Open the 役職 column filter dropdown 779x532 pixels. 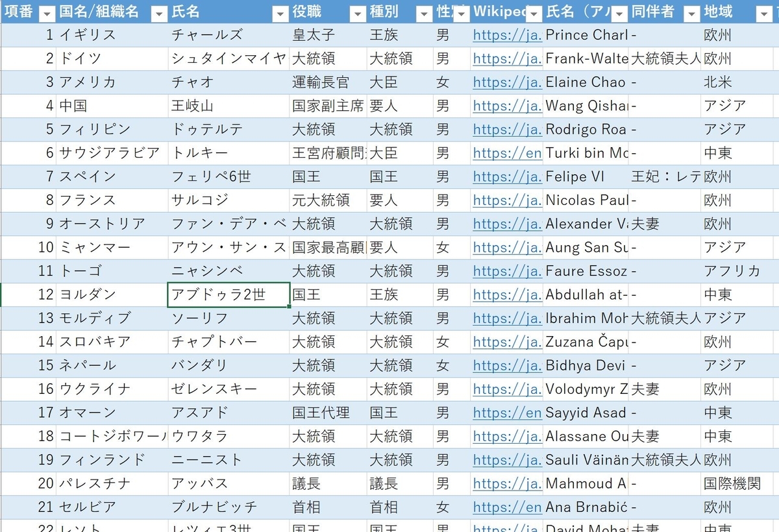[358, 12]
